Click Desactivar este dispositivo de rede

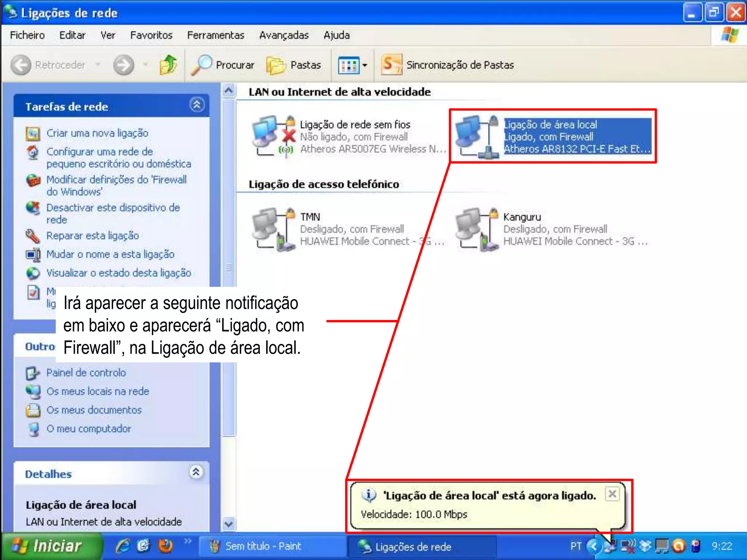(x=113, y=214)
